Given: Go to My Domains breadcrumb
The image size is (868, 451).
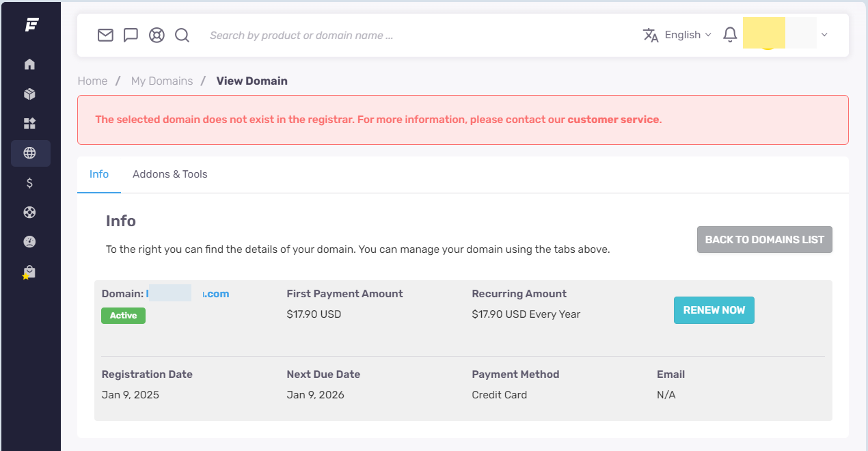Looking at the screenshot, I should click(162, 81).
